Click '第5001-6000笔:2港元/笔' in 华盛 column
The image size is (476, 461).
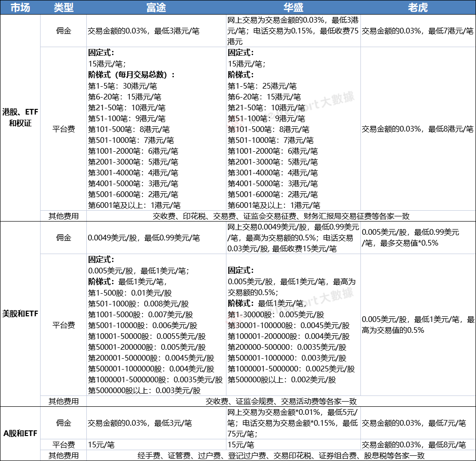click(273, 194)
